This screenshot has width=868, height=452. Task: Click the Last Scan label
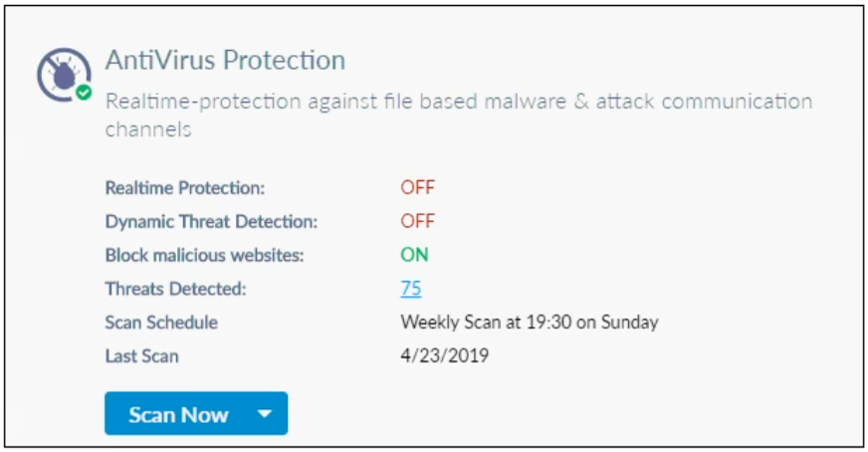[142, 355]
